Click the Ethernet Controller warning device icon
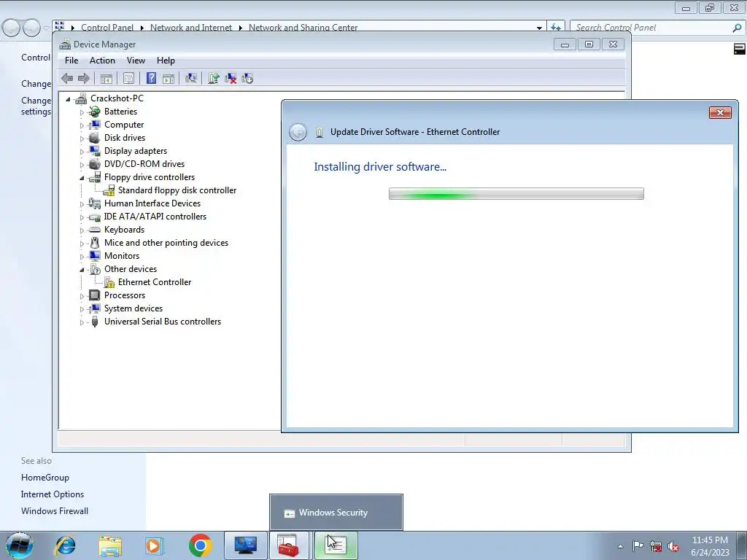 pos(109,282)
